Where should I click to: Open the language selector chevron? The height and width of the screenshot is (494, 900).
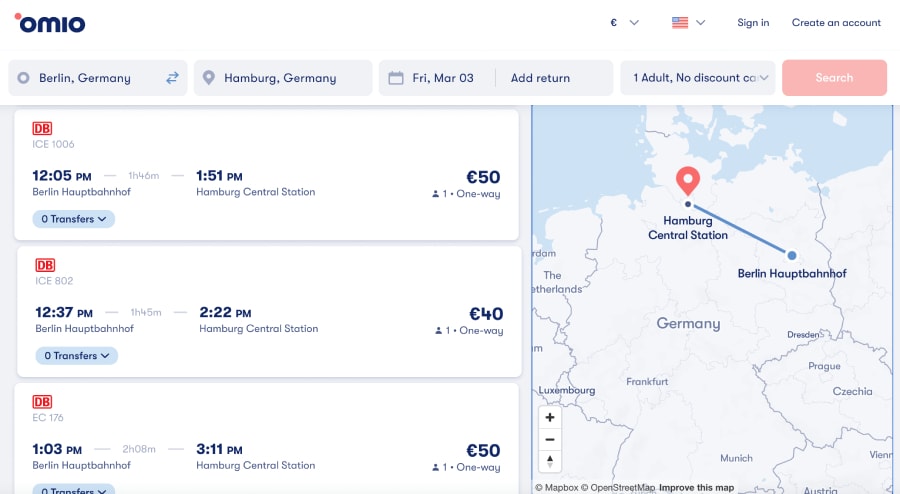click(x=700, y=23)
